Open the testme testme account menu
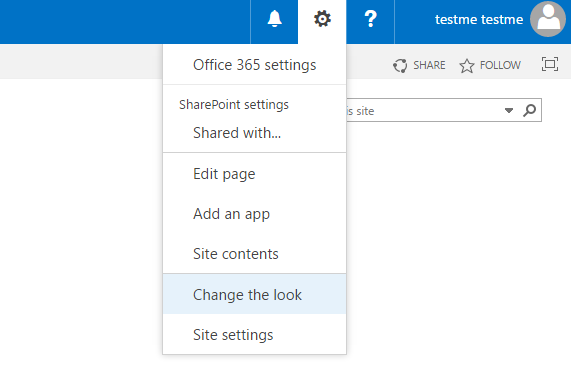Image resolution: width=571 pixels, height=365 pixels. coord(479,19)
